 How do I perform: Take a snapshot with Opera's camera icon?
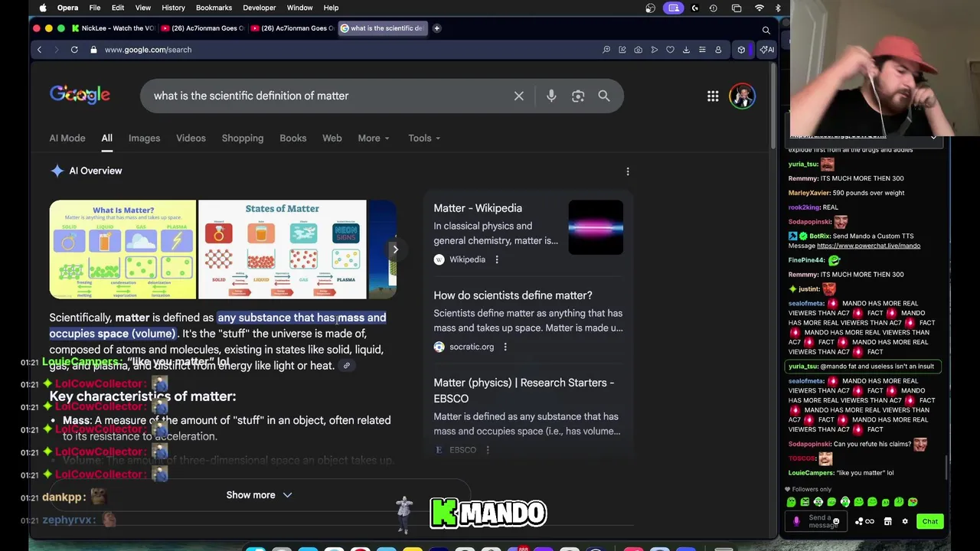(x=639, y=50)
